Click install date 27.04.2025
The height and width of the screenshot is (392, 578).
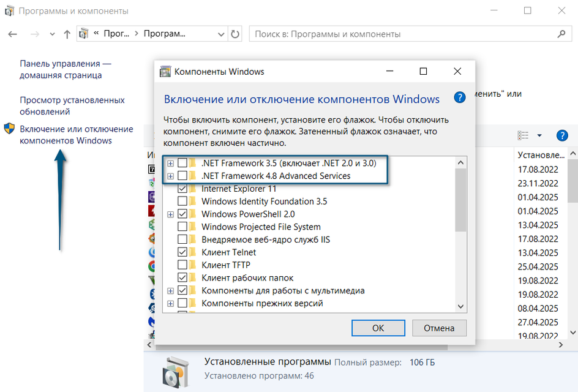tap(538, 322)
